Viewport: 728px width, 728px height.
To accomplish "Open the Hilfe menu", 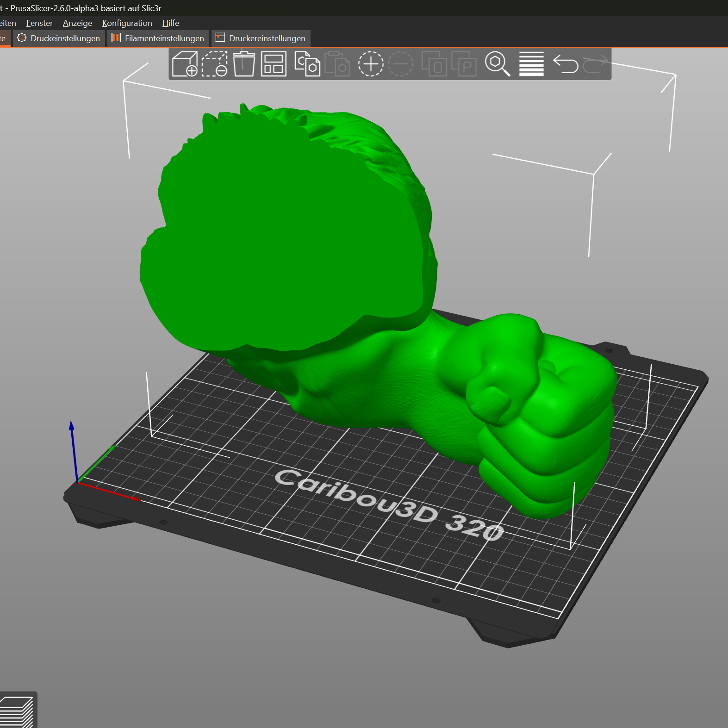I will (170, 23).
